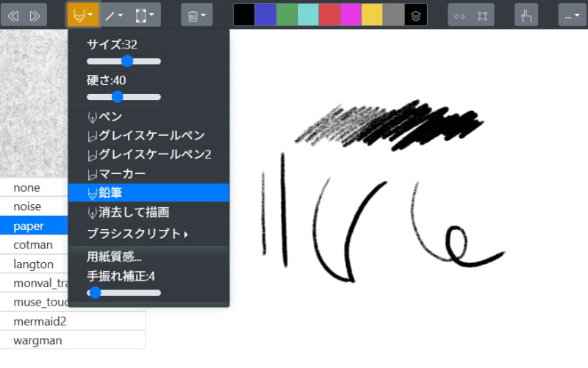
Task: Open the layers stack icon
Action: (x=415, y=15)
